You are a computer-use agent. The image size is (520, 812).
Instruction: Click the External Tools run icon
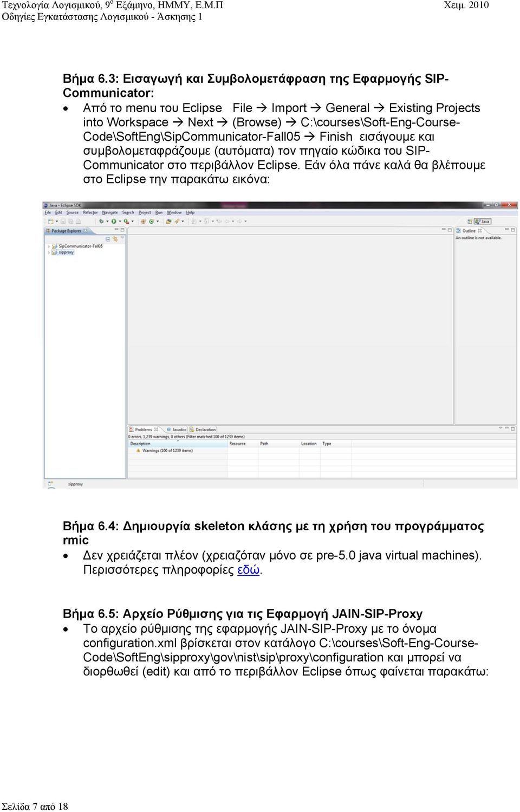pos(126,222)
